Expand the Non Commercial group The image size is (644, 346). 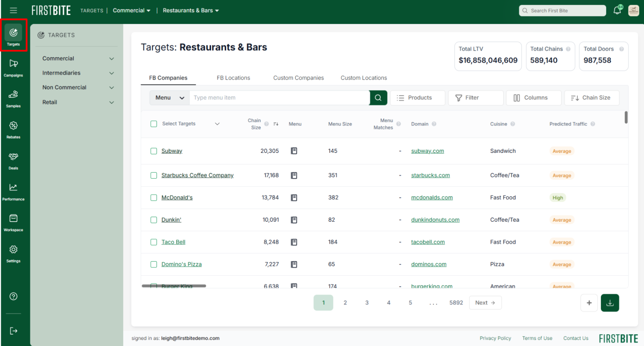(78, 87)
